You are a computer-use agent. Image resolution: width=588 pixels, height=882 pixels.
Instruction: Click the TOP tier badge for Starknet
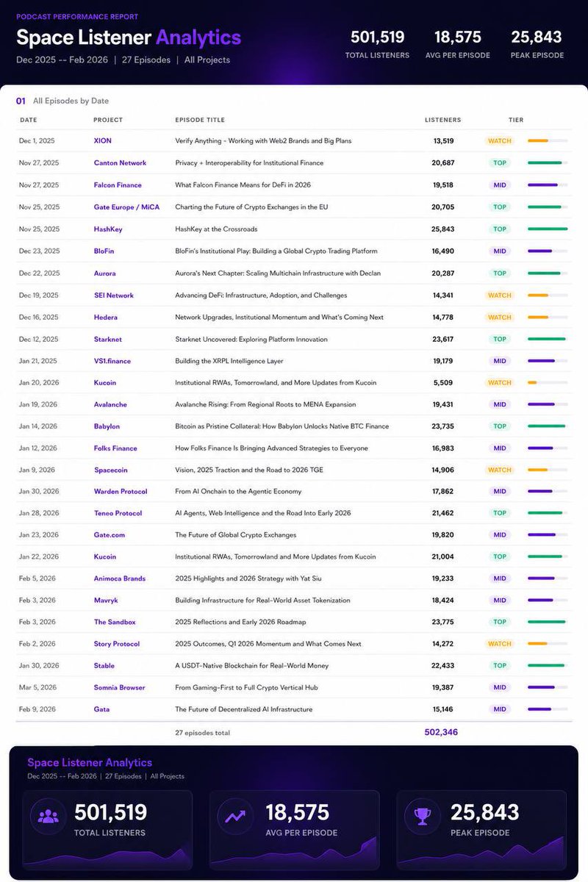(x=499, y=340)
